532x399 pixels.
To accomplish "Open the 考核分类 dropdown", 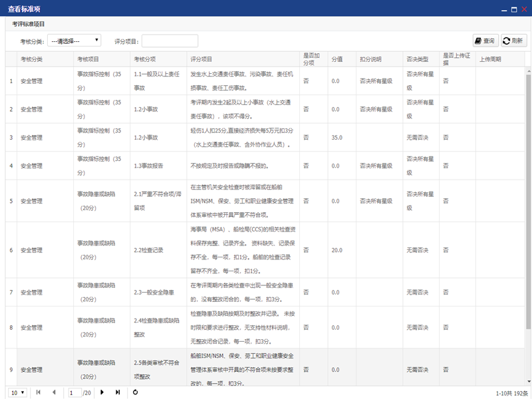I will click(74, 41).
